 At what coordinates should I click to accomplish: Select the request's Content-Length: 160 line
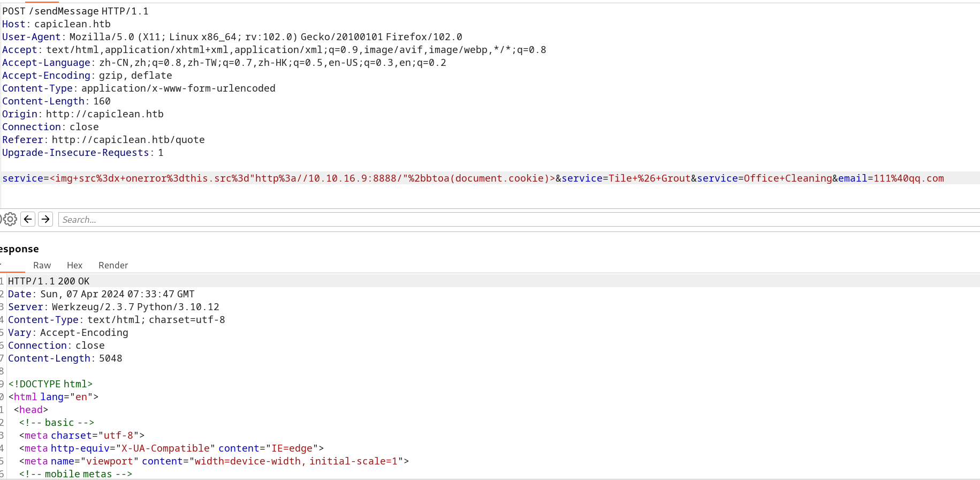click(x=56, y=101)
